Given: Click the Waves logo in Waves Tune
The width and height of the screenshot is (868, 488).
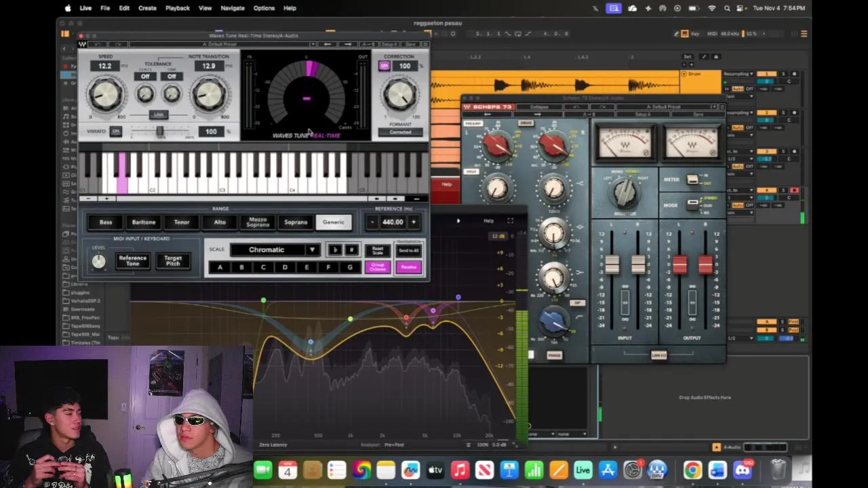Looking at the screenshot, I should 82,45.
